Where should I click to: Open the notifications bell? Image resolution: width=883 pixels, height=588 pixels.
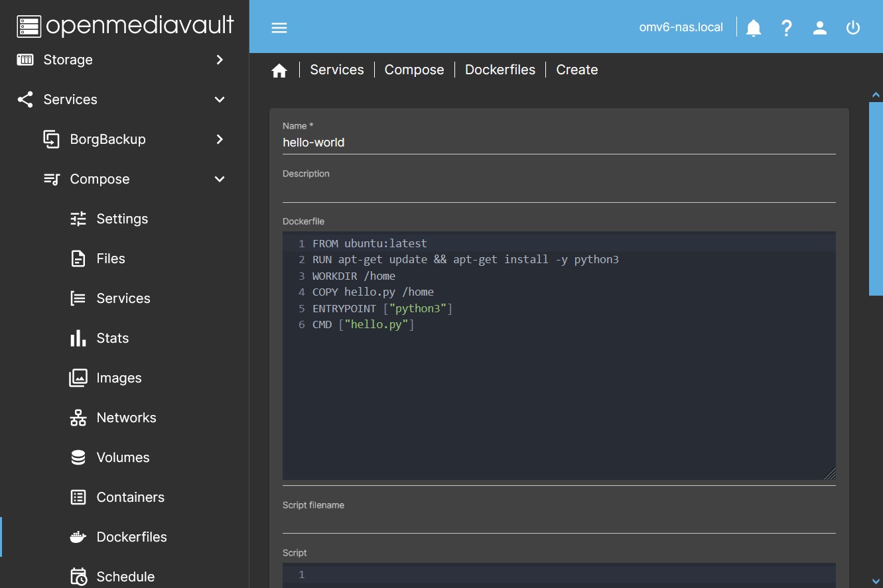(x=754, y=28)
